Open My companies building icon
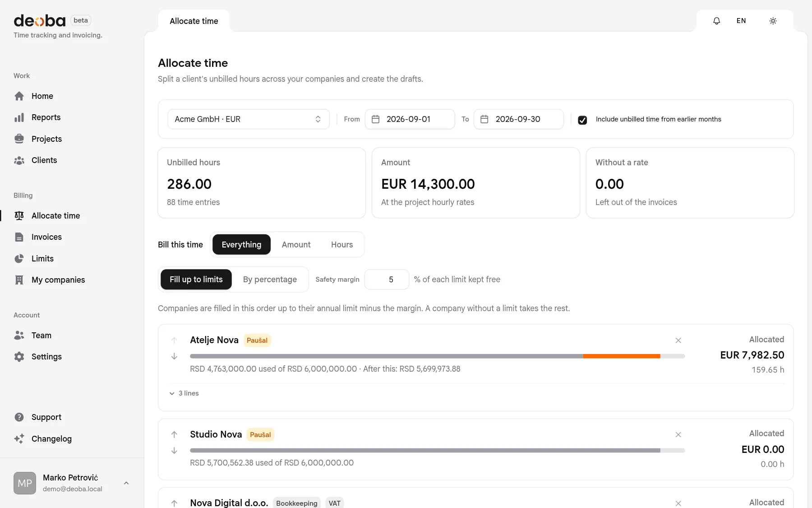 [x=19, y=280]
